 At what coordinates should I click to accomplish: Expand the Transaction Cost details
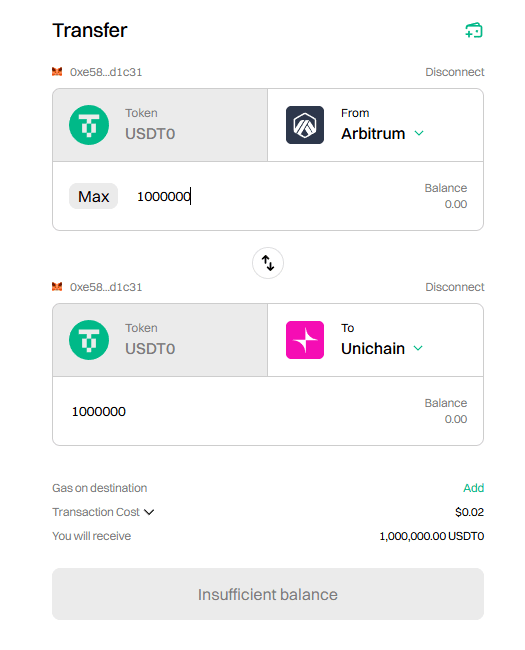pyautogui.click(x=103, y=512)
